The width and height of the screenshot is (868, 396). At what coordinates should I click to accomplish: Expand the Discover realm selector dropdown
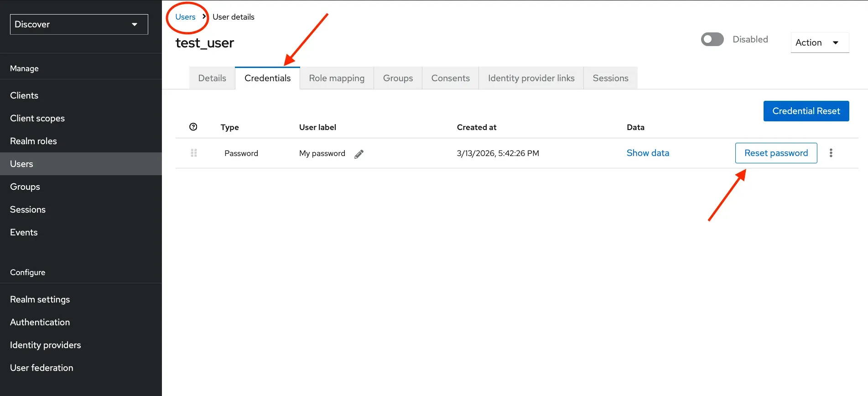[79, 25]
